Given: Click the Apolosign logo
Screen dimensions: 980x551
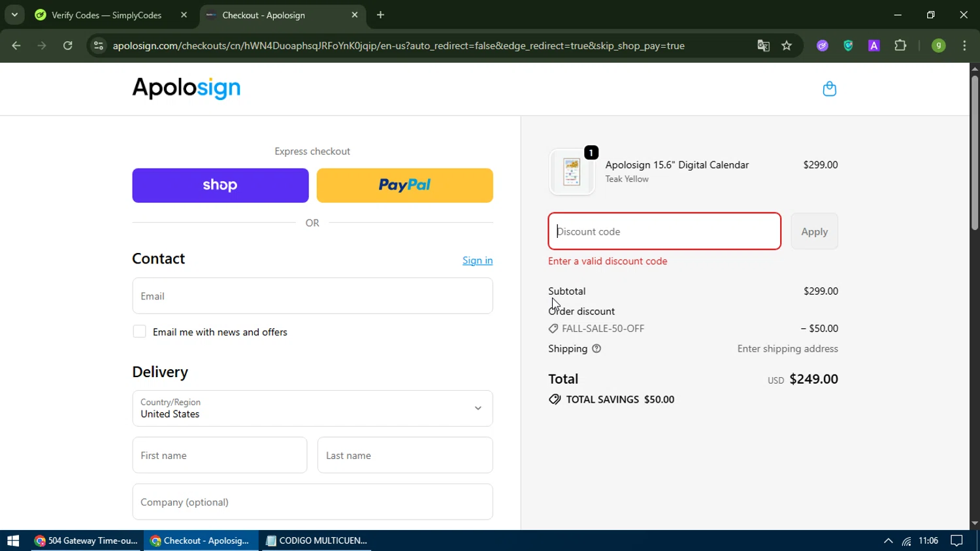Looking at the screenshot, I should coord(186,88).
